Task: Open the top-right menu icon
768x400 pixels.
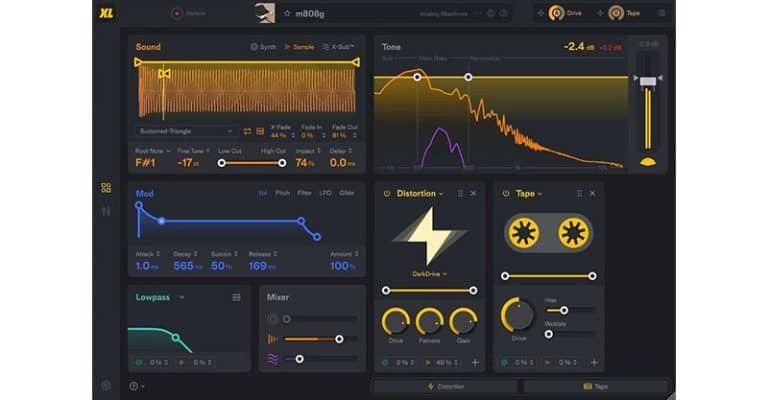Action: point(661,13)
